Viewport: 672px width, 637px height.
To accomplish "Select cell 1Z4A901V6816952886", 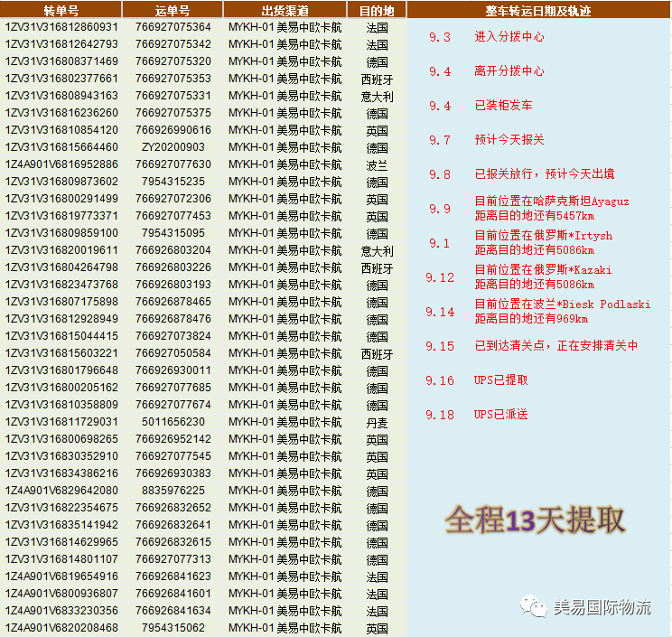I will [61, 164].
